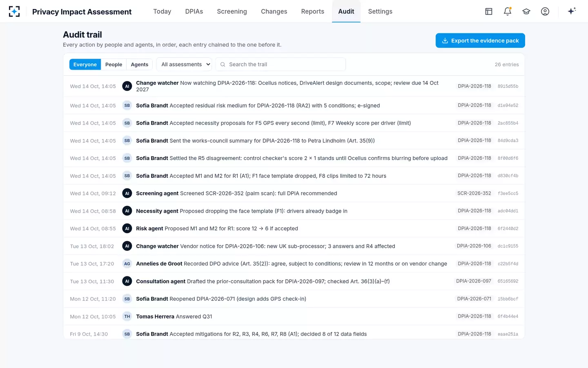This screenshot has width=588, height=368.
Task: Open the Reports tab
Action: [313, 11]
